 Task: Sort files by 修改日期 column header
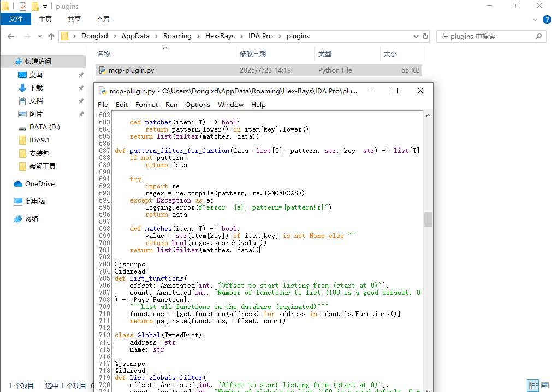click(253, 54)
